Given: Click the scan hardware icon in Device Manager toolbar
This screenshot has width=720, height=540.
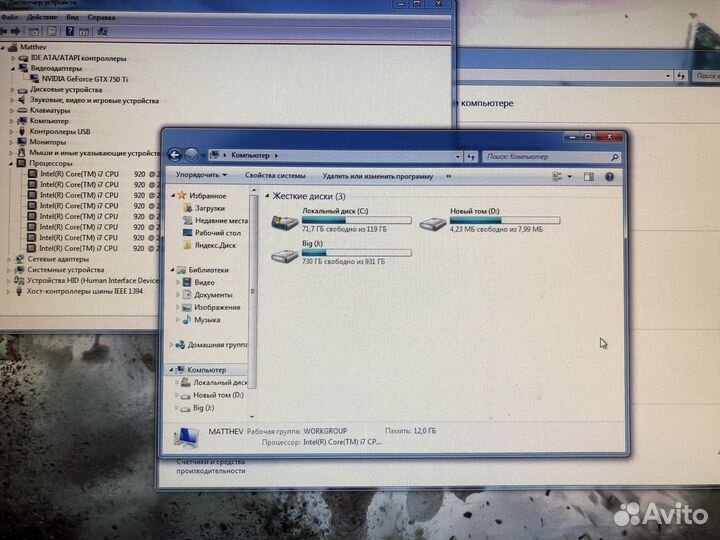Looking at the screenshot, I should (102, 31).
